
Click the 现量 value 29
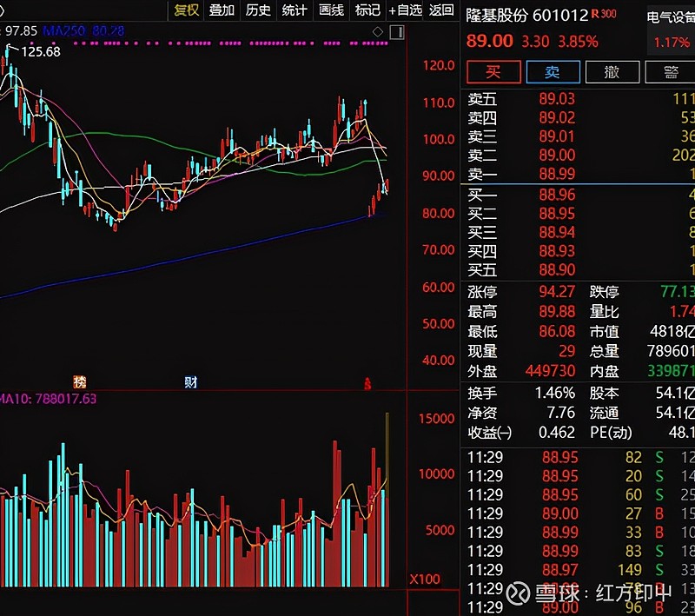567,351
